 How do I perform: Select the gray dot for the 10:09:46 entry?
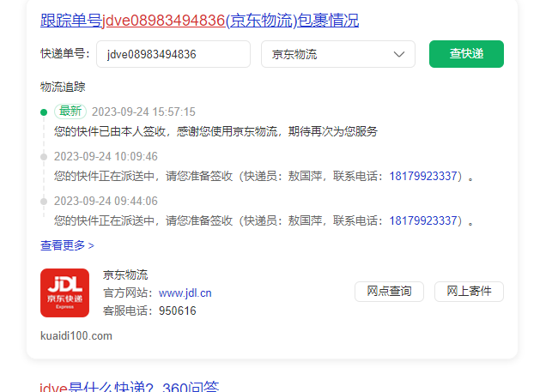tap(44, 156)
